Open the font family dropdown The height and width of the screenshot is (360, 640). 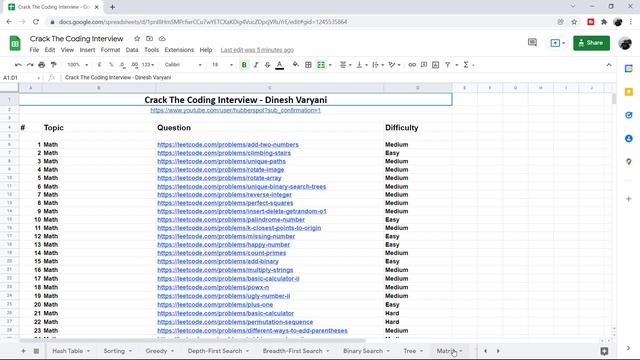pyautogui.click(x=183, y=65)
